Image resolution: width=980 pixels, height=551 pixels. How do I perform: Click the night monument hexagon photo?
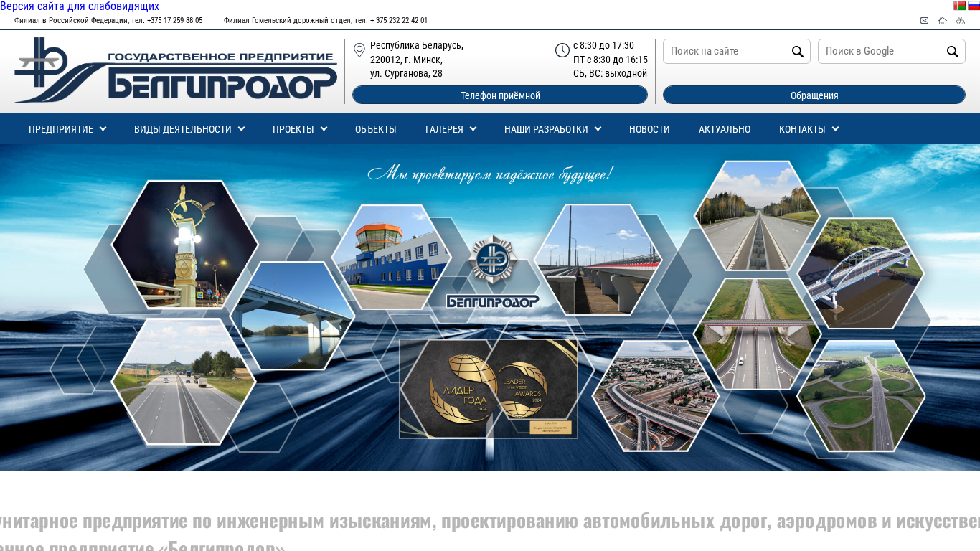point(185,244)
